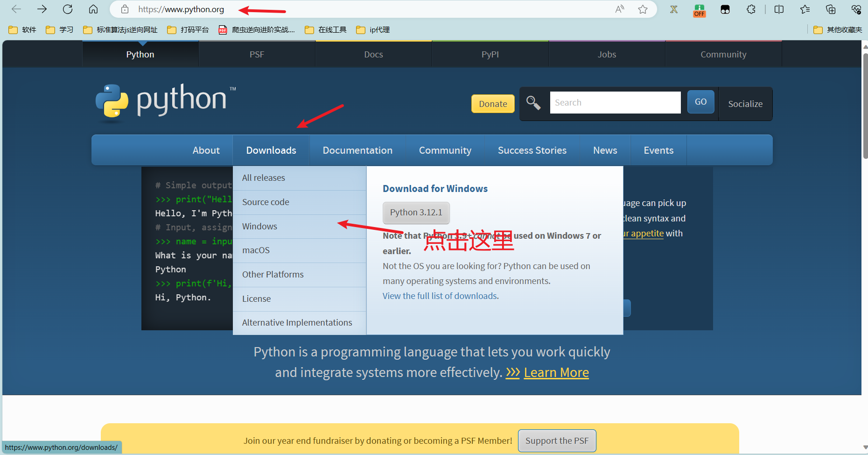This screenshot has height=455, width=868.
Task: Open the browser home page icon
Action: pos(93,9)
